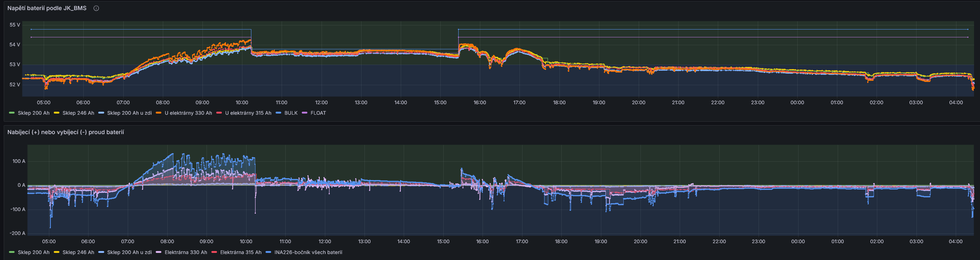
Task: Click yellow Sklep 246 Ah swatch in voltage legend
Action: (56, 113)
